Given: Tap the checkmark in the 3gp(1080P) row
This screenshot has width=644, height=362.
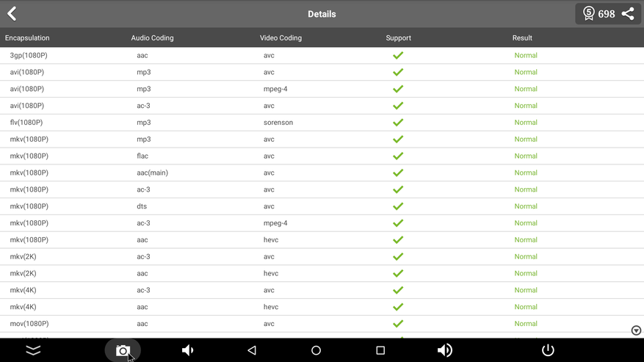Looking at the screenshot, I should pos(398,56).
